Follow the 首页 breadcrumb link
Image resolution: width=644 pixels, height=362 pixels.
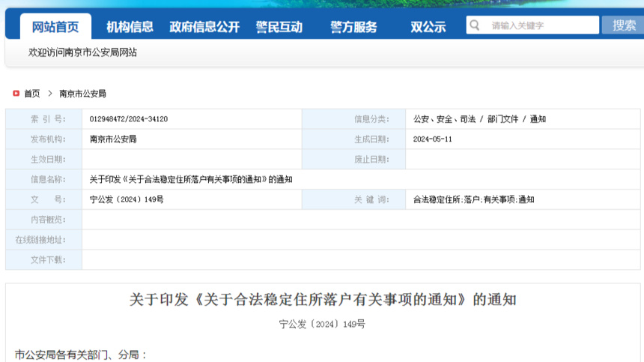(32, 94)
